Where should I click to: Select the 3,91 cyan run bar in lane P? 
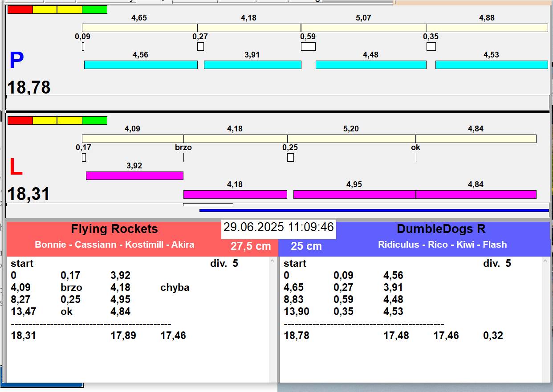(252, 65)
